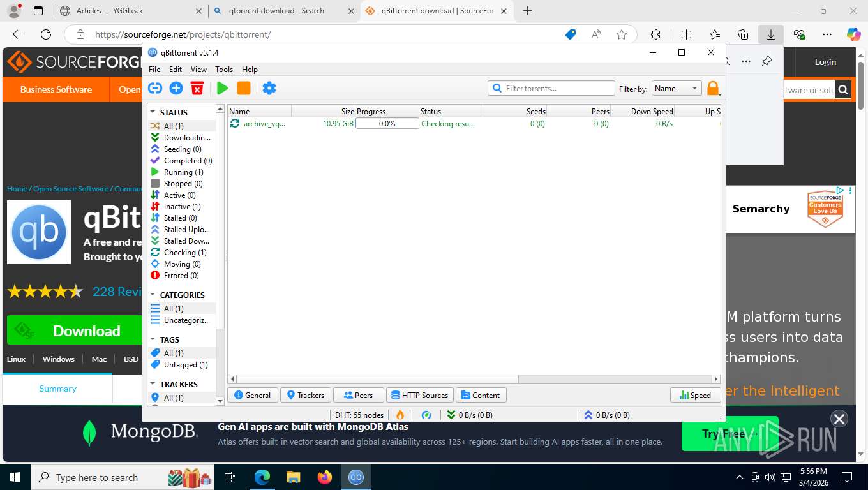The image size is (868, 490).
Task: Select the archive_yg torrent row
Action: 474,124
